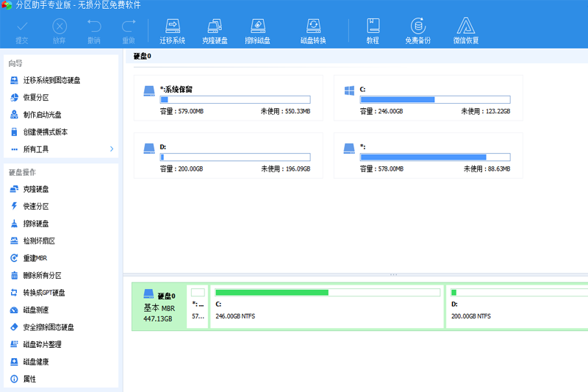
Task: Click the 未使用：196.09GB text
Action: coord(286,169)
